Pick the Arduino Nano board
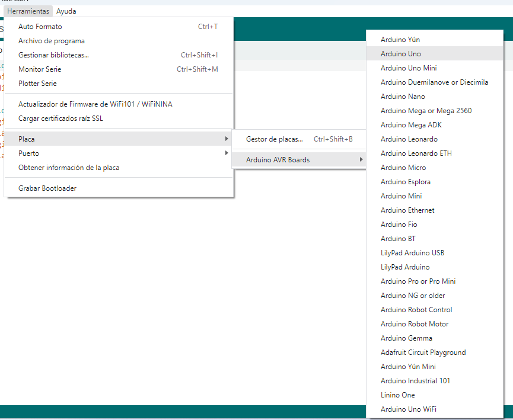This screenshot has width=513, height=420. (x=403, y=97)
